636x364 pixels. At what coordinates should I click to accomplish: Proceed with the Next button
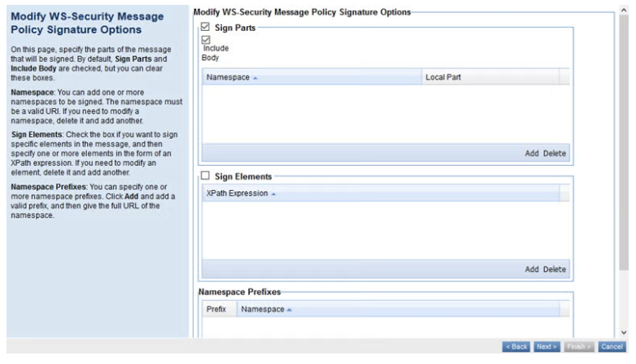click(x=547, y=347)
